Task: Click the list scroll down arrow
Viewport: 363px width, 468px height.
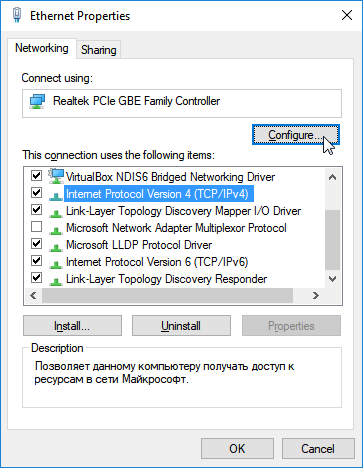Action: [332, 279]
